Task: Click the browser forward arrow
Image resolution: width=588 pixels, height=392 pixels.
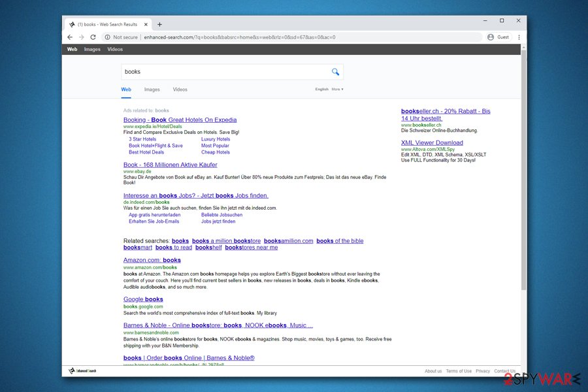Action: tap(82, 37)
